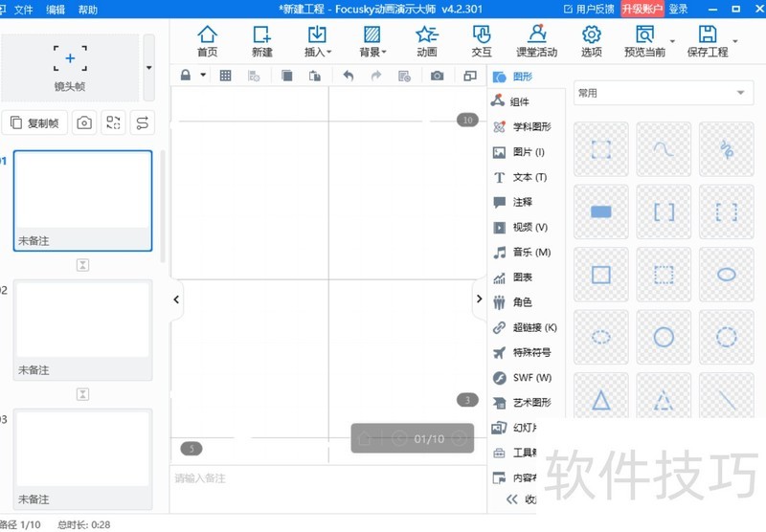Collapse the right panel arrow
766x532 pixels.
click(x=479, y=299)
